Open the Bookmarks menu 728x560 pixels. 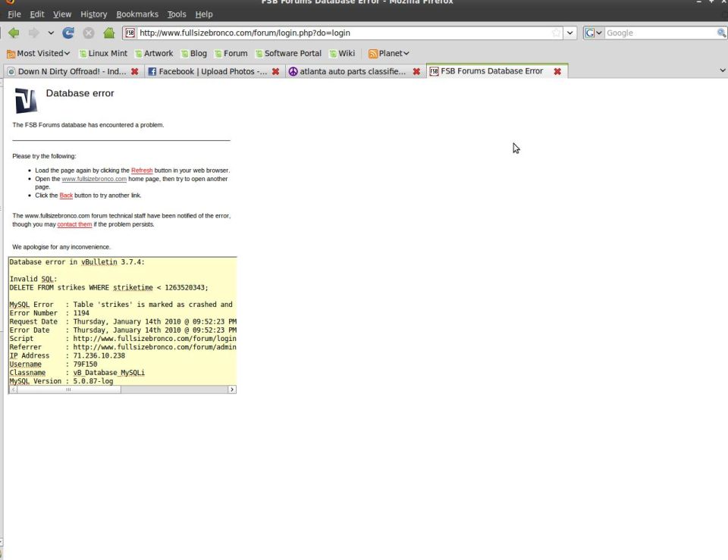137,14
